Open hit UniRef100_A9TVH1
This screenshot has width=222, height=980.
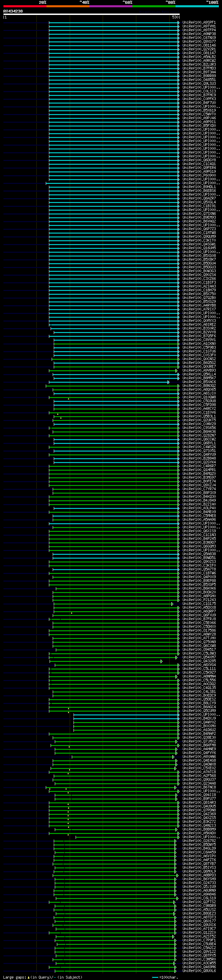[199, 26]
